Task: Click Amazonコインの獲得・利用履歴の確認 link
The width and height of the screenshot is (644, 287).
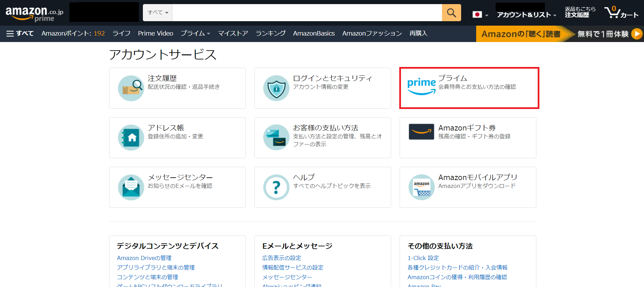Action: pos(457,277)
